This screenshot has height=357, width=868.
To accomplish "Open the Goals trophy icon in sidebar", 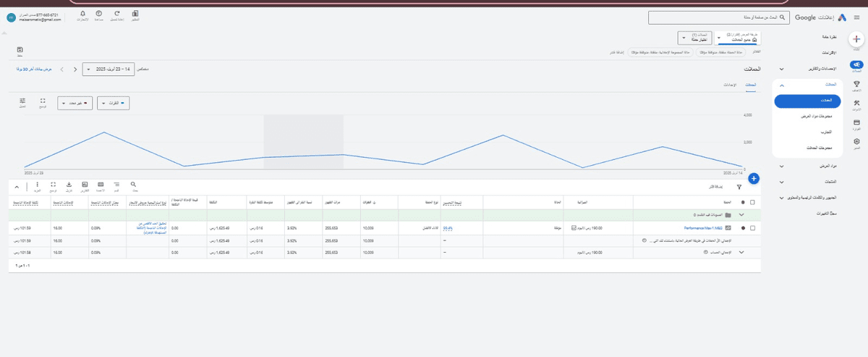I will [x=856, y=85].
